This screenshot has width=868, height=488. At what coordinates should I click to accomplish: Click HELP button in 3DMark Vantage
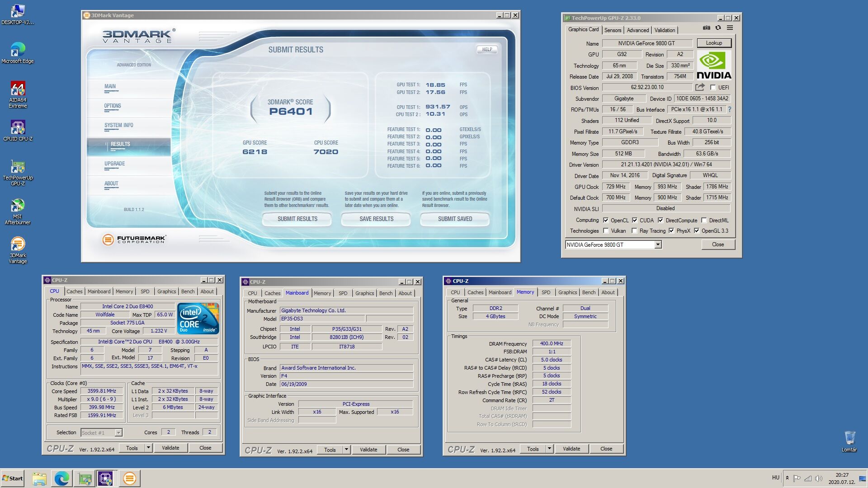tap(487, 50)
